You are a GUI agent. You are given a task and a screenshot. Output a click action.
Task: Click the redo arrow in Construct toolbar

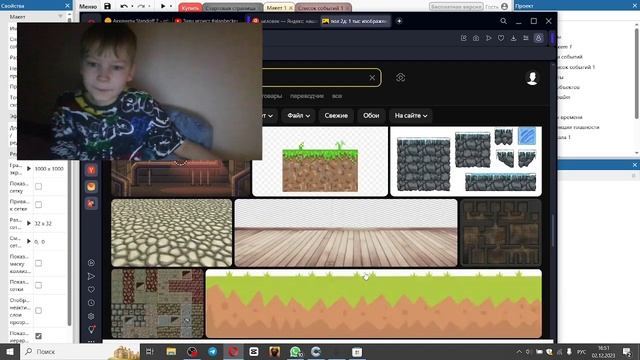pos(141,7)
